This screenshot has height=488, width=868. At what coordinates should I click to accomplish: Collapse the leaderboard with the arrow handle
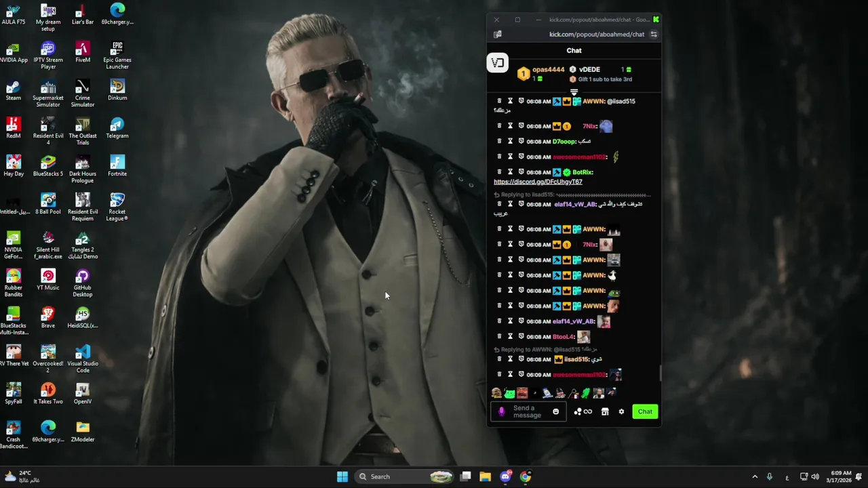click(574, 92)
